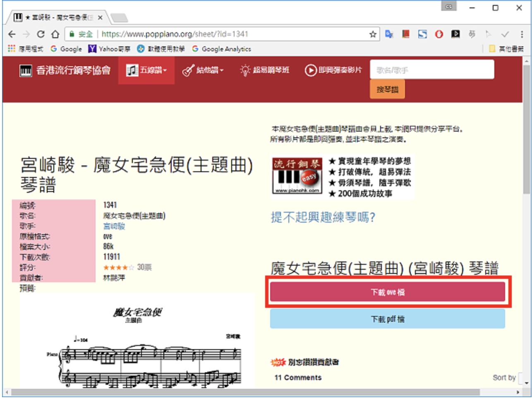This screenshot has width=532, height=398.
Task: Bookmark this page with the star icon
Action: pos(373,34)
